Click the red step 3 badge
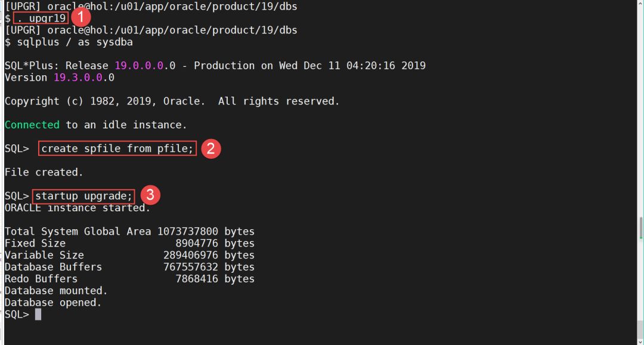Image resolution: width=644 pixels, height=345 pixels. tap(150, 195)
